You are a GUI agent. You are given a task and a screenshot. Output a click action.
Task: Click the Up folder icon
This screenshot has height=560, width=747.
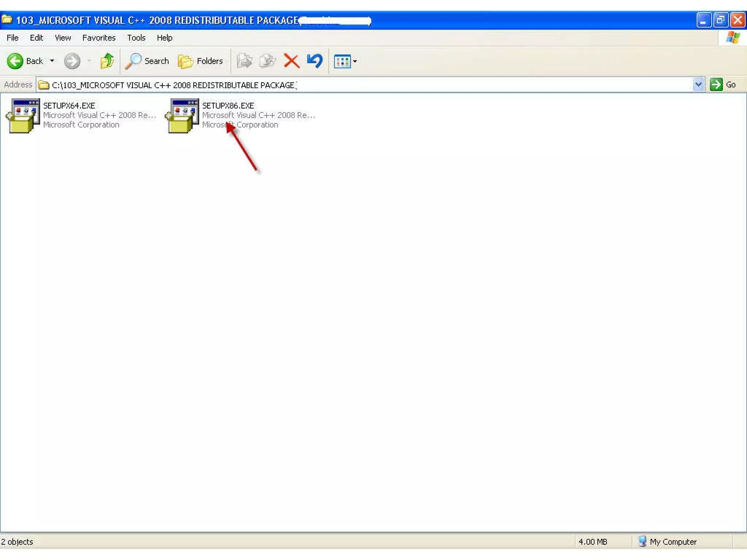click(107, 61)
